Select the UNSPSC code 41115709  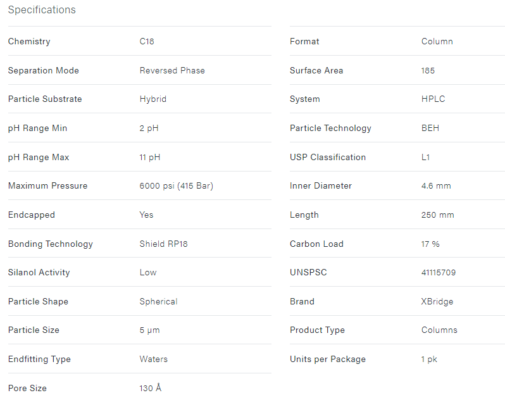[438, 273]
